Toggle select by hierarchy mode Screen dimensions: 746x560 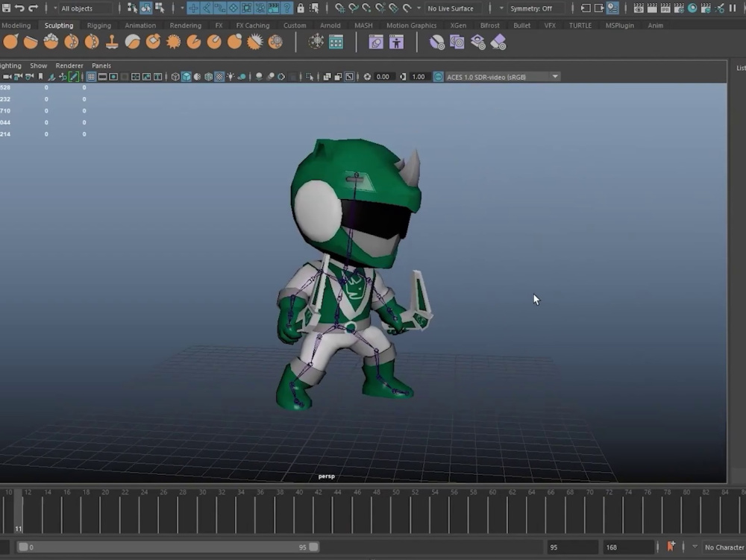[x=132, y=7]
